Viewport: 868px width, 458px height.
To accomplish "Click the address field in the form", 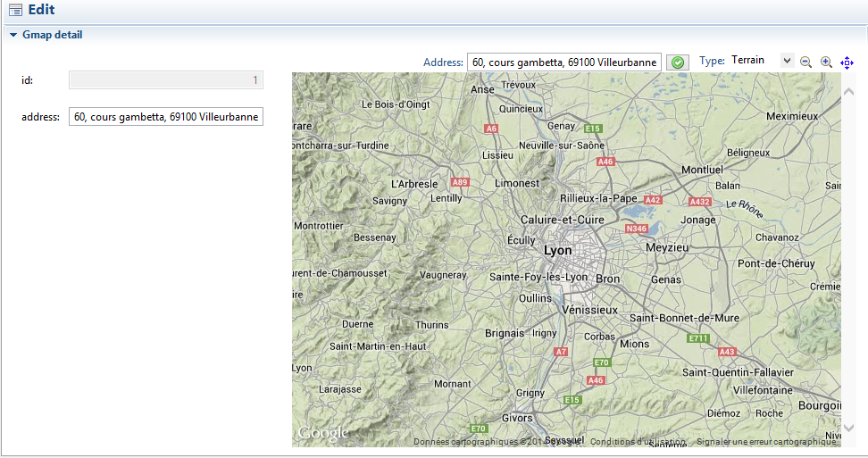I will 166,117.
